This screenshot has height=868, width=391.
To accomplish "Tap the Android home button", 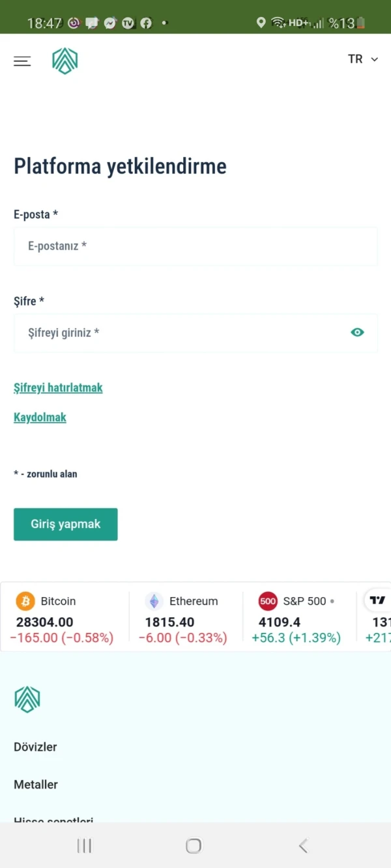I will (194, 845).
